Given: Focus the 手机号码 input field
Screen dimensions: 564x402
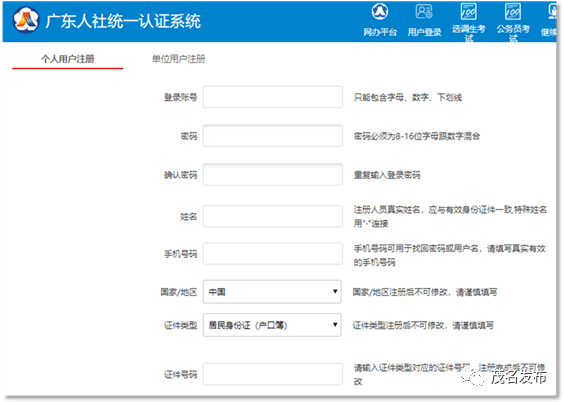Looking at the screenshot, I should coord(273,253).
